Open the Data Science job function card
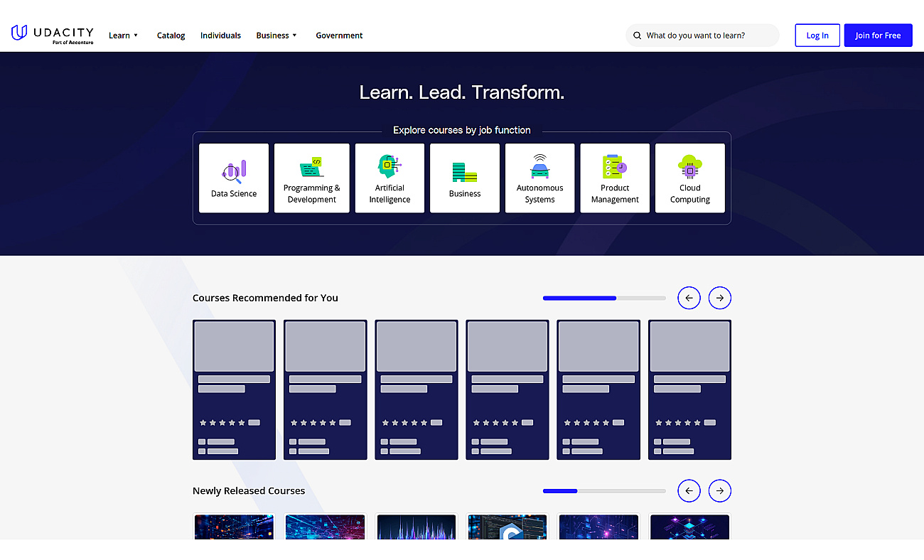The width and height of the screenshot is (924, 560). pos(234,178)
